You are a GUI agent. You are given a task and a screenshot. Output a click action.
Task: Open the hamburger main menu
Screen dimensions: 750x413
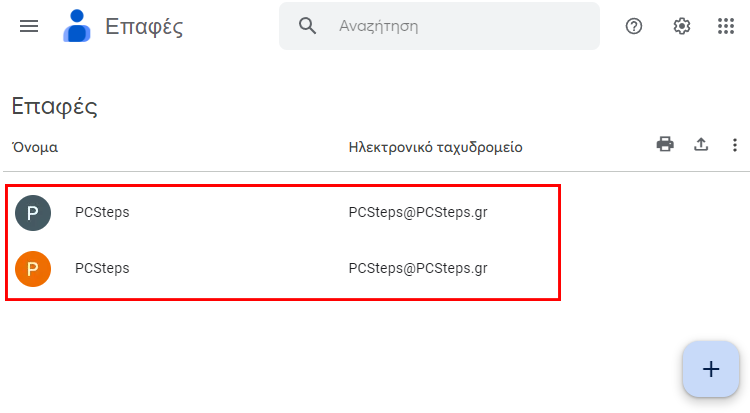29,26
